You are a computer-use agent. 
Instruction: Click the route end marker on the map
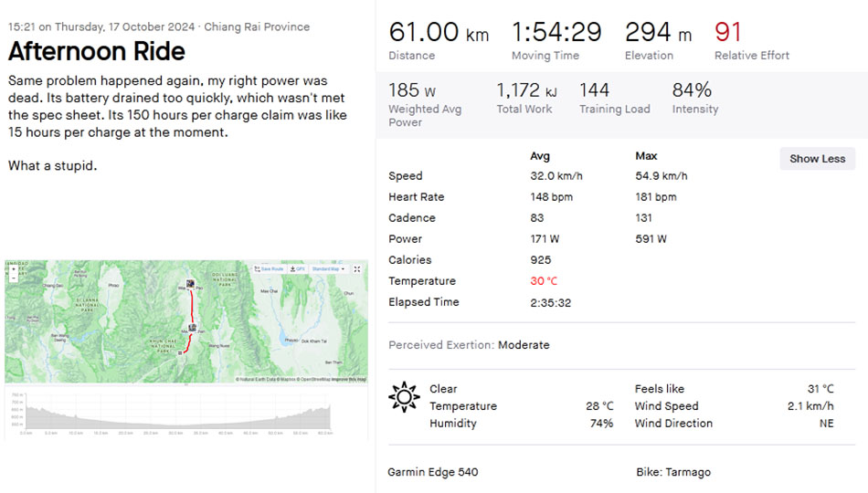[x=181, y=352]
